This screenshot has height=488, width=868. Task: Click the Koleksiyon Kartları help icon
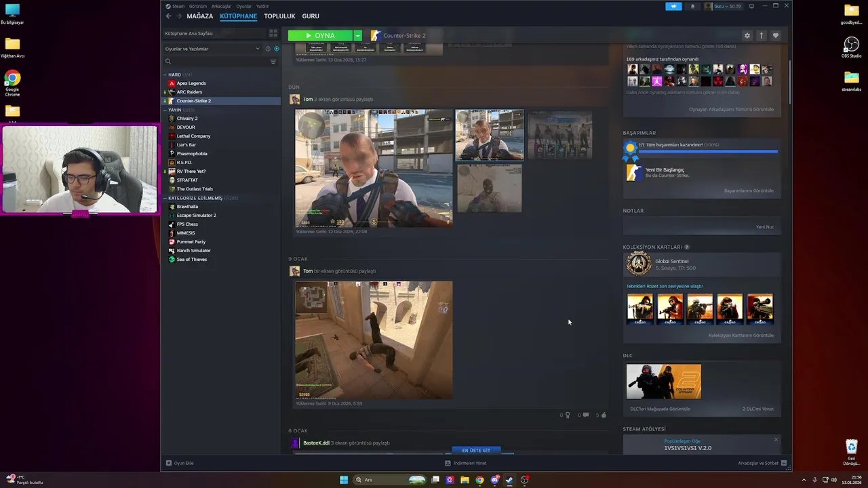tap(687, 247)
